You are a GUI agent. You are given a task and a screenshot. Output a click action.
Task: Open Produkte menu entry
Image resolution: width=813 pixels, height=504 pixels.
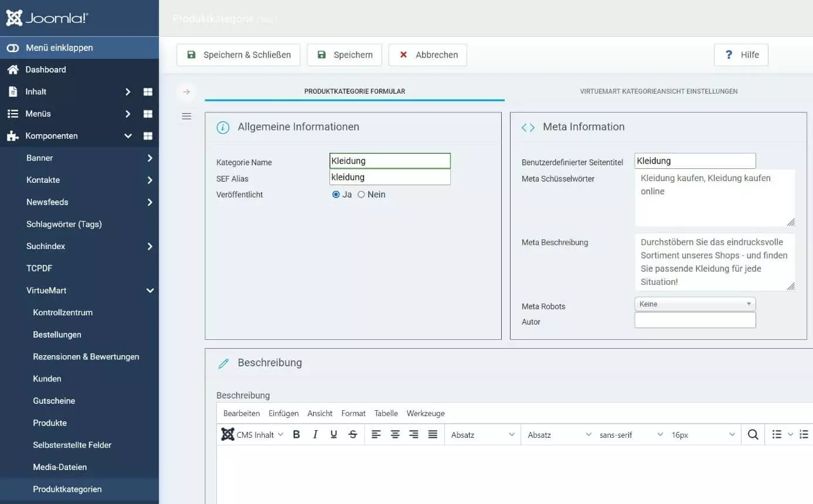pos(50,423)
